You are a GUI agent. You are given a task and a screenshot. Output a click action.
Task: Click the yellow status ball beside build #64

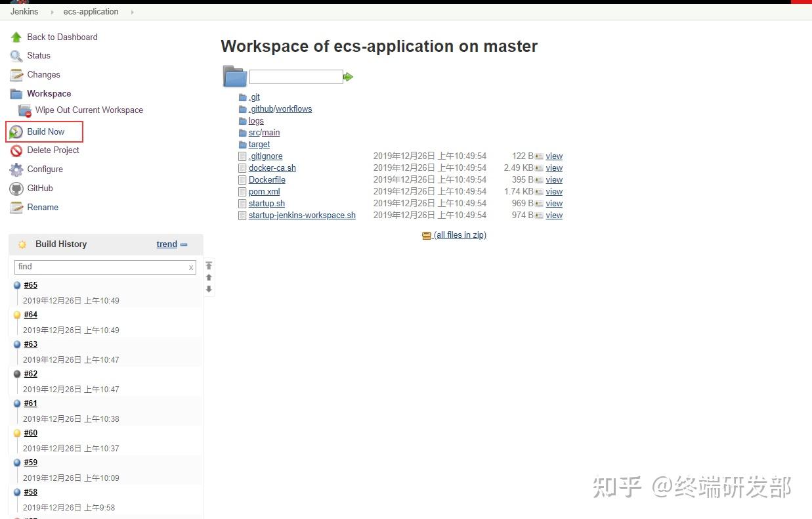(17, 314)
